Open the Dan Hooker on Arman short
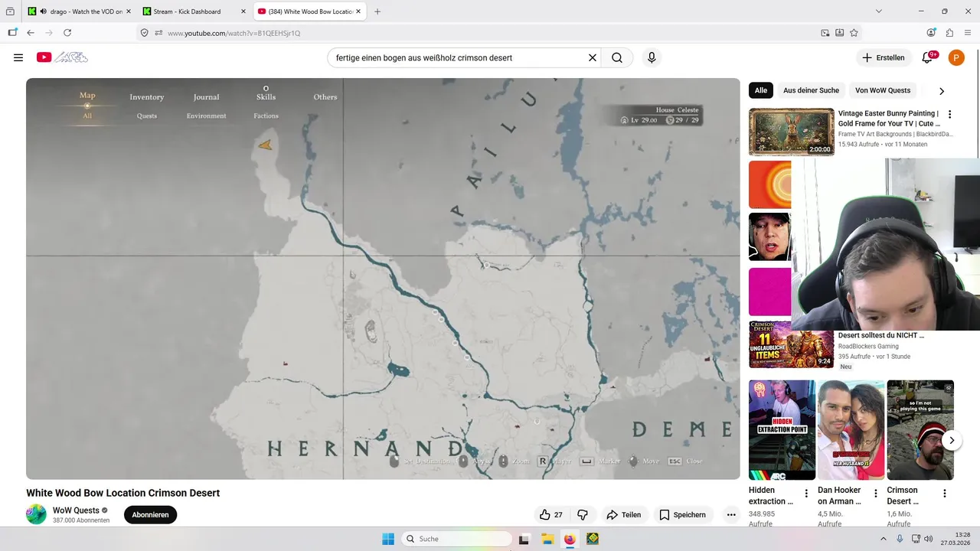The image size is (980, 551). (851, 430)
